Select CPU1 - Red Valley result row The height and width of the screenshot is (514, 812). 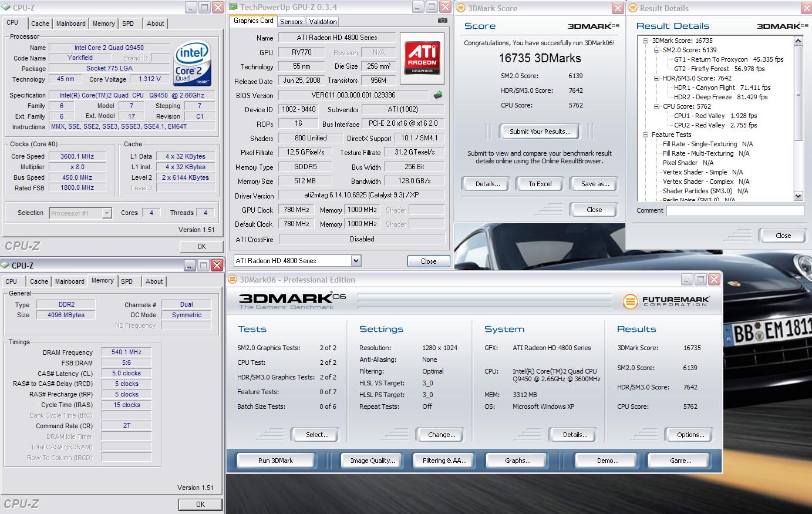coord(715,116)
